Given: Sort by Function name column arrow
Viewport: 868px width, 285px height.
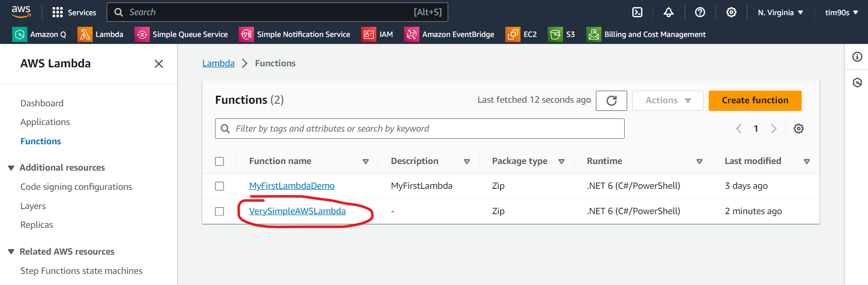Looking at the screenshot, I should click(366, 161).
